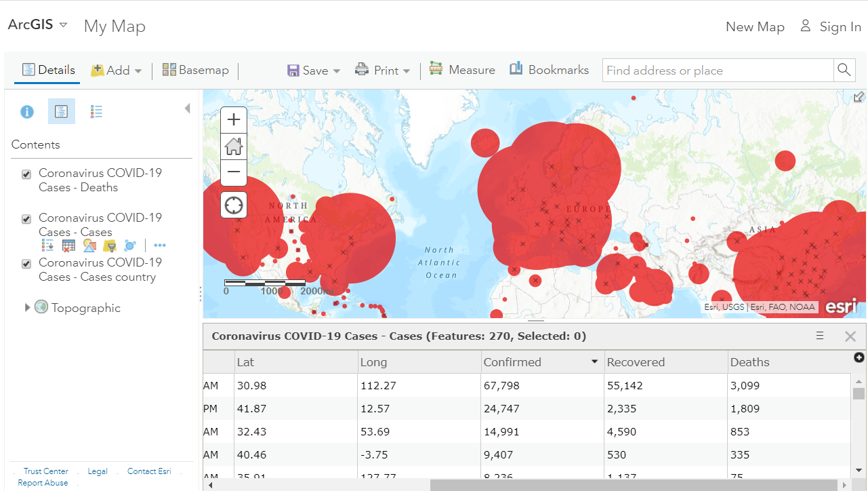Click New Map link
This screenshot has width=868, height=491.
tap(755, 27)
